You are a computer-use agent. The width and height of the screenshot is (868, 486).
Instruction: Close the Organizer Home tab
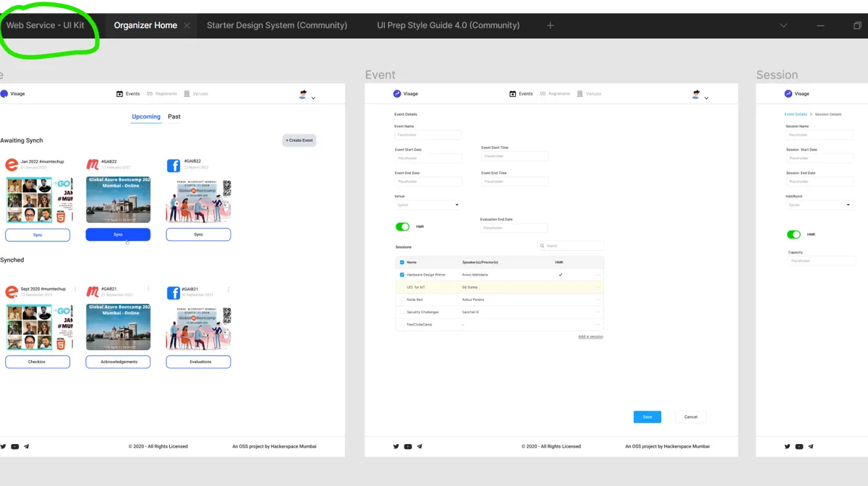pyautogui.click(x=187, y=25)
